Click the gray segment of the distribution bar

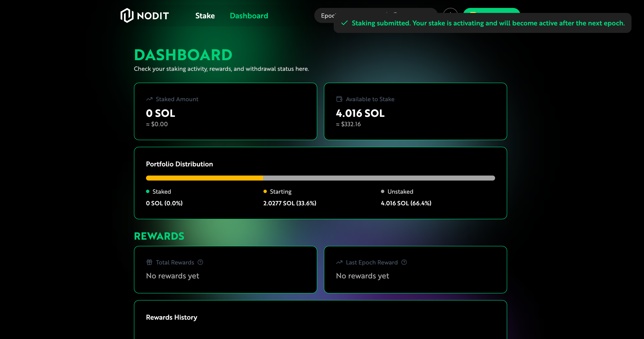(x=379, y=178)
